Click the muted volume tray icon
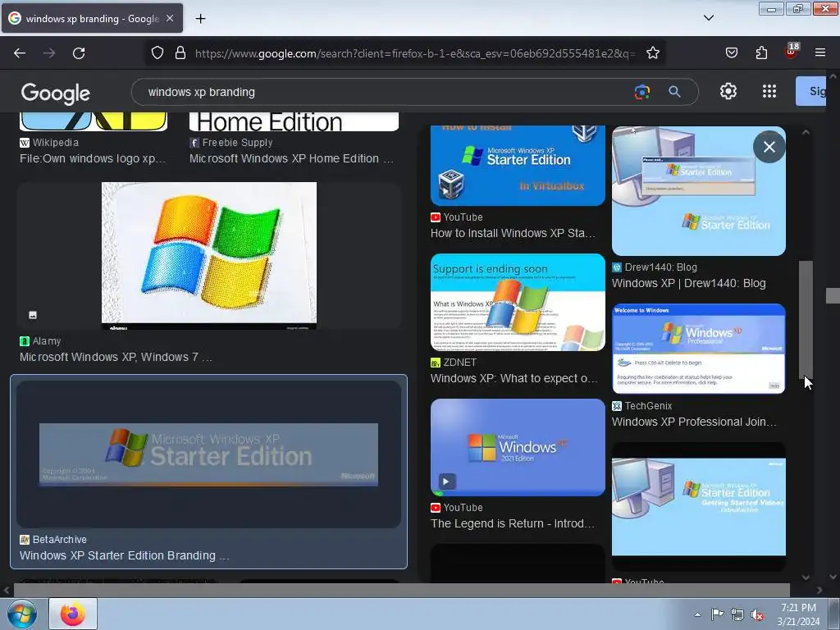The height and width of the screenshot is (630, 840). coord(757,615)
